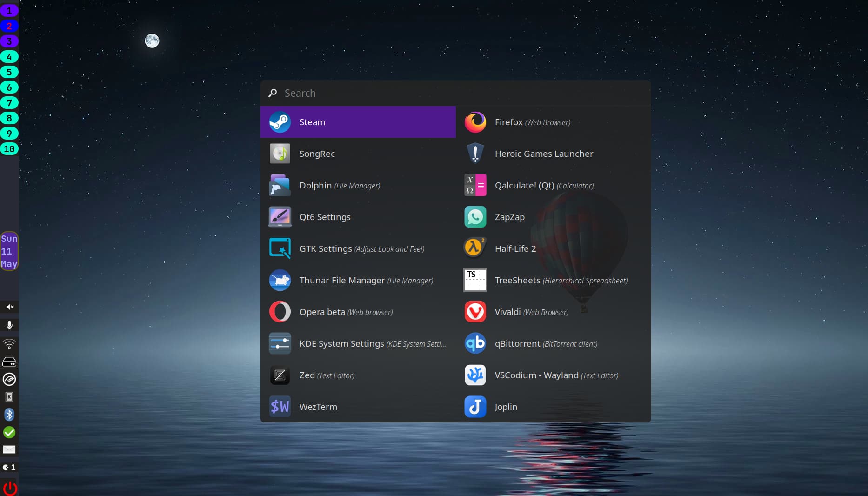The width and height of the screenshot is (868, 496).
Task: Launch Half-Life 2
Action: point(554,248)
